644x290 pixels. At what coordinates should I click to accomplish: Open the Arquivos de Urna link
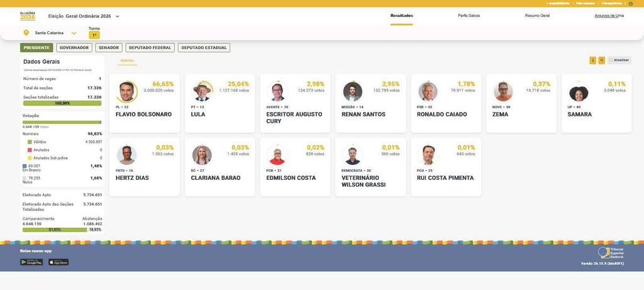[x=609, y=16]
